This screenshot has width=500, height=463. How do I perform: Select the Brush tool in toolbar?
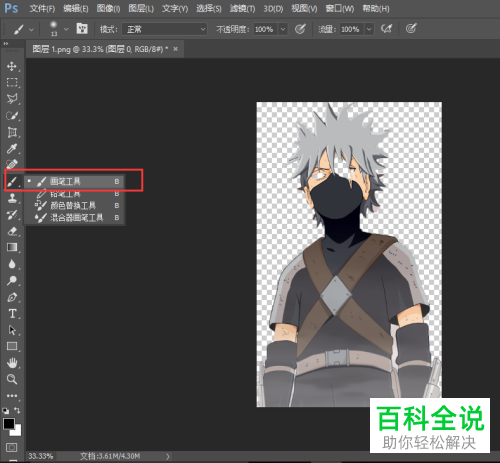tap(12, 182)
